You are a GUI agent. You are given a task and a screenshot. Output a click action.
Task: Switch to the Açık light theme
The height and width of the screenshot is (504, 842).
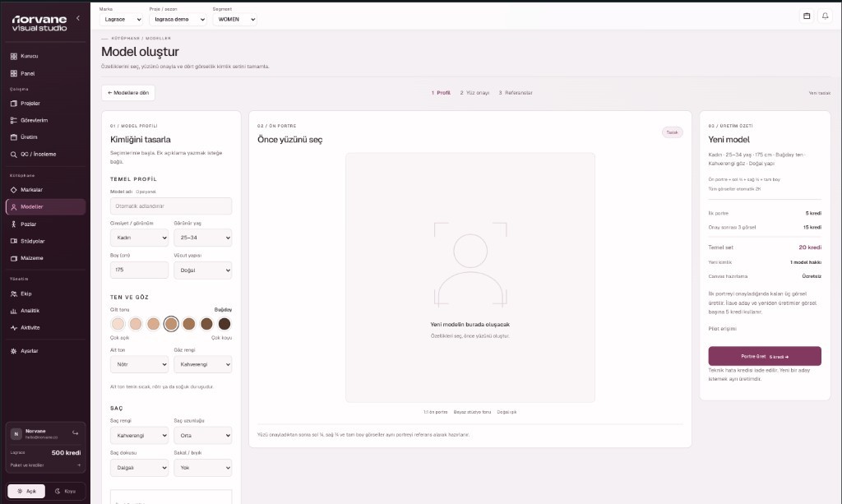pyautogui.click(x=26, y=491)
